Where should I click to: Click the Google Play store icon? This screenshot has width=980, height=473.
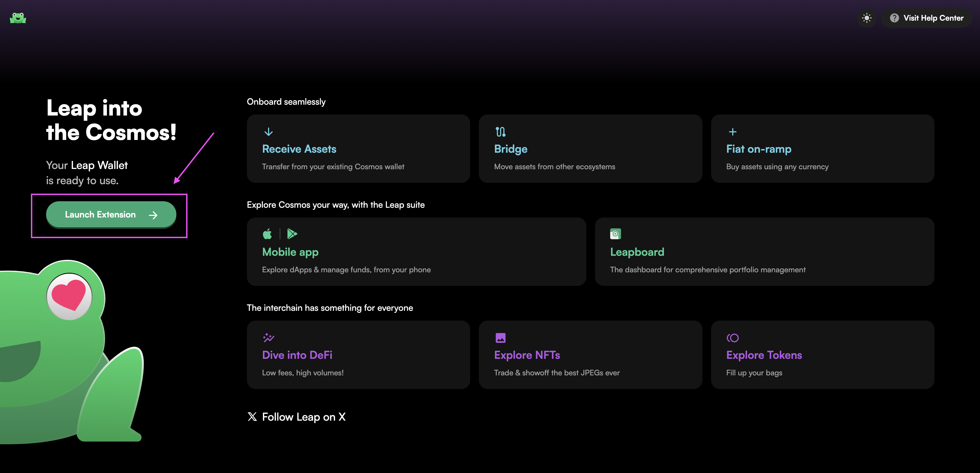292,234
